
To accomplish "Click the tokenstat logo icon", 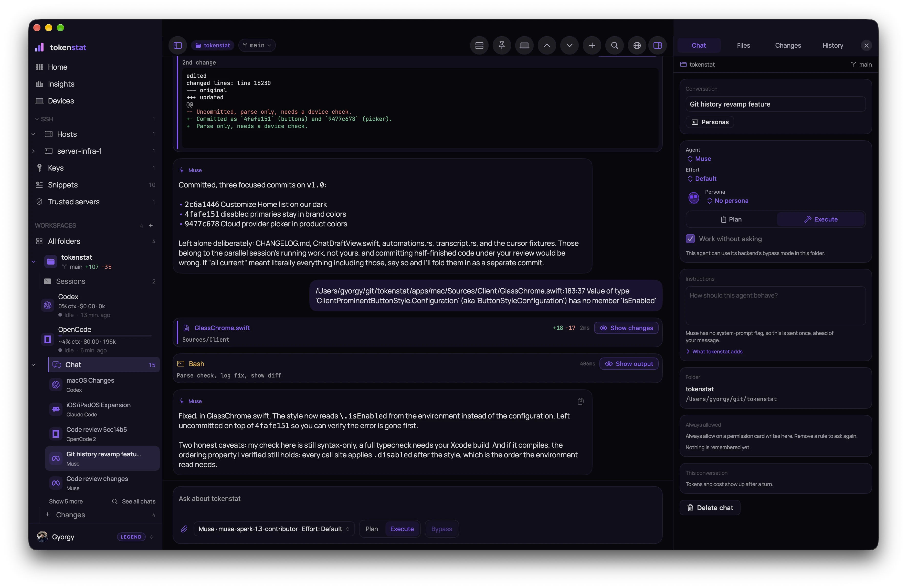I will [39, 47].
